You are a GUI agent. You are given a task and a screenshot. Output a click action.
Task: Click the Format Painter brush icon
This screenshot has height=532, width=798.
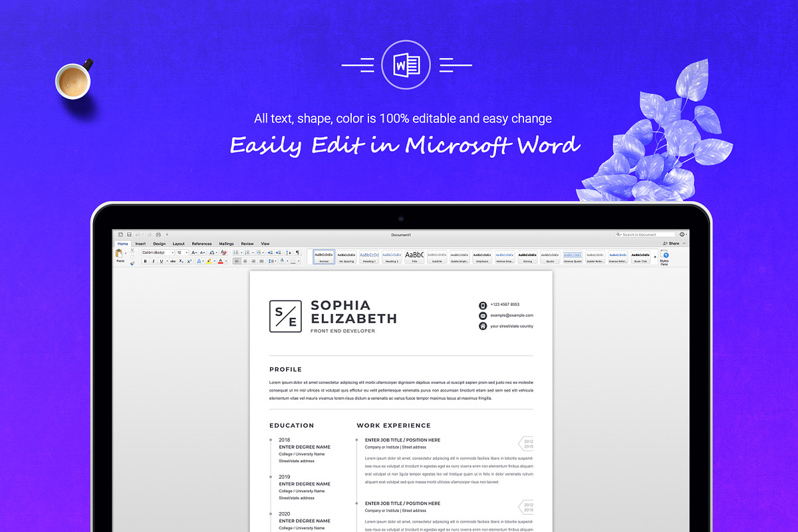pos(132,263)
